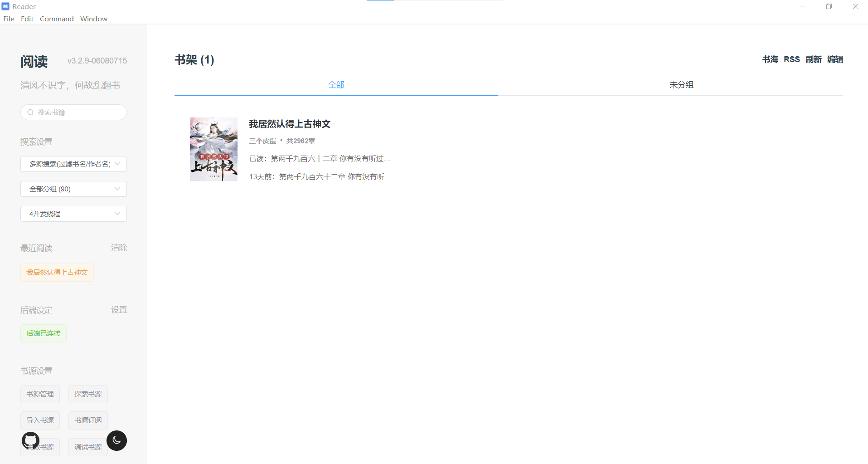Open the RSS section

[791, 59]
